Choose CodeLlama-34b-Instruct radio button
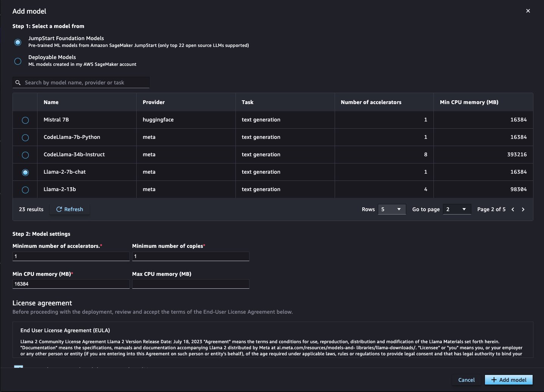Image resolution: width=544 pixels, height=392 pixels. click(25, 155)
